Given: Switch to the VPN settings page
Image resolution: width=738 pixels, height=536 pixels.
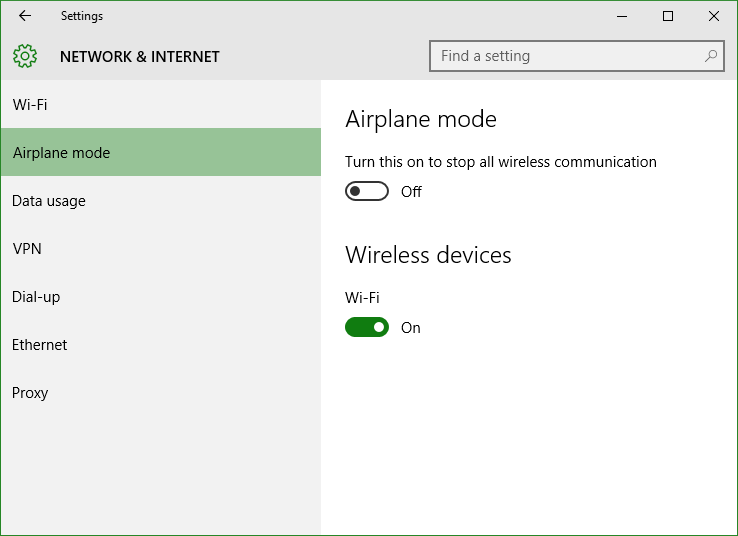Looking at the screenshot, I should [x=161, y=248].
